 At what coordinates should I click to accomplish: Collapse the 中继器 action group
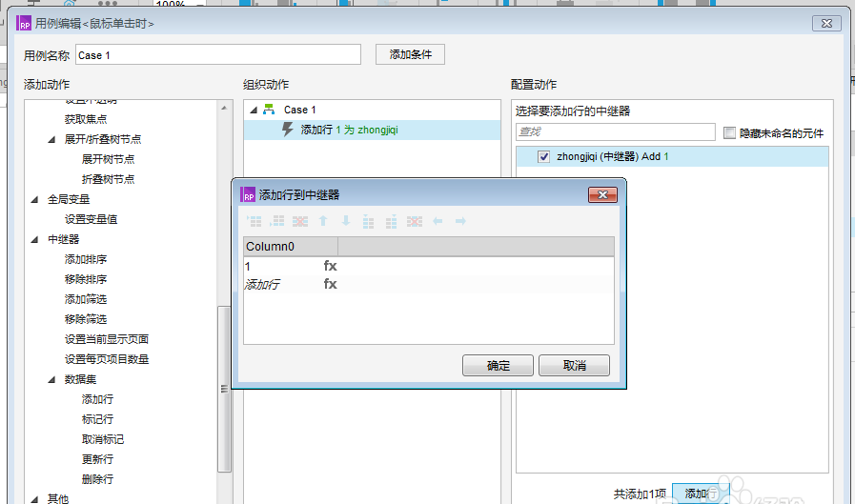point(35,239)
